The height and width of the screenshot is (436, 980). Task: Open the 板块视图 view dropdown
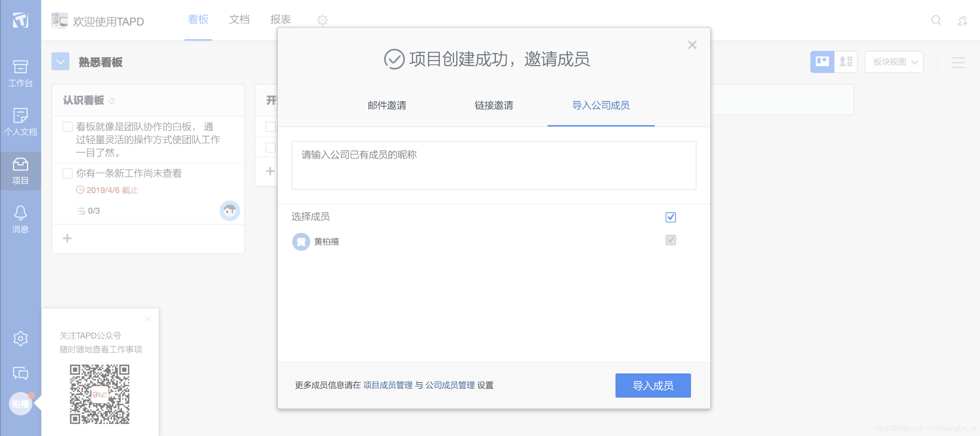(894, 62)
